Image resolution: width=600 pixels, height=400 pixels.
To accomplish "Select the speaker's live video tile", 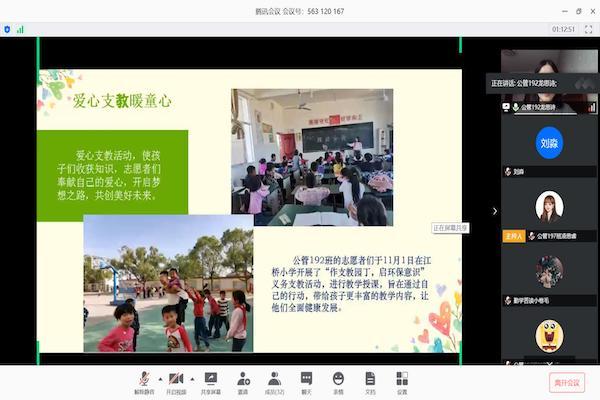I will coord(549,82).
